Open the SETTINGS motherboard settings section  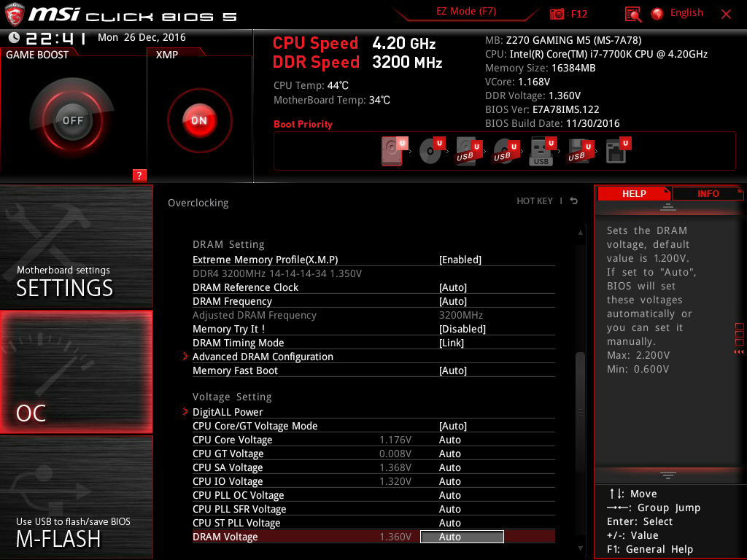pos(76,246)
